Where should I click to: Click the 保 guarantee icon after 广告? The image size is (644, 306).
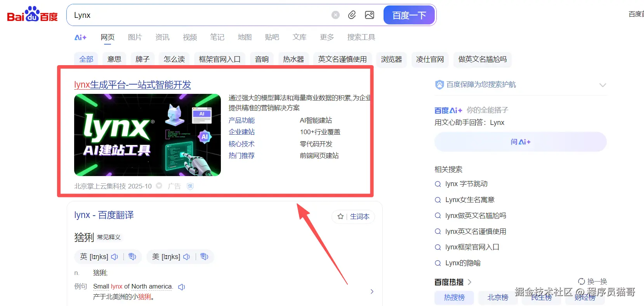[x=190, y=186]
